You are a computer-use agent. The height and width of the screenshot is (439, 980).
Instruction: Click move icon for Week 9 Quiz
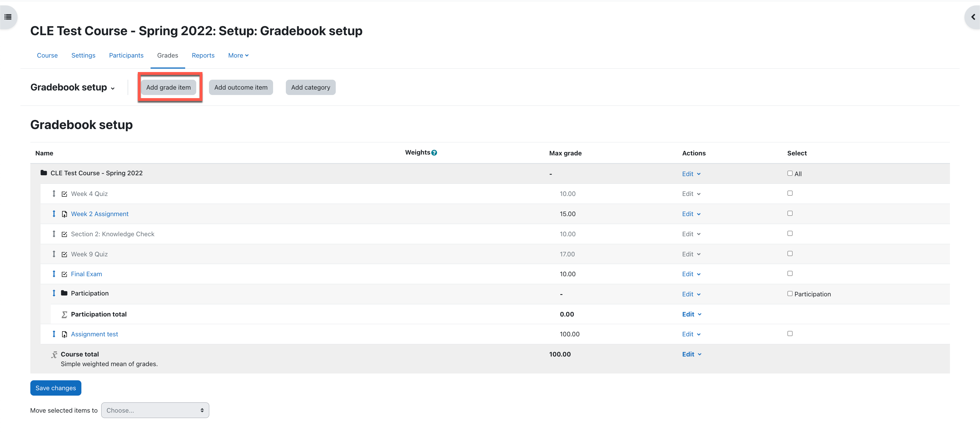(x=54, y=254)
